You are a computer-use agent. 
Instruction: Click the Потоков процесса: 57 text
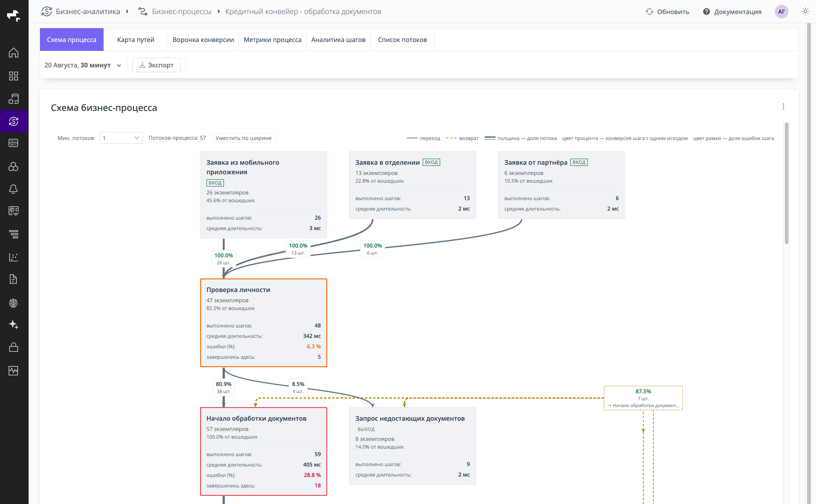click(x=177, y=138)
